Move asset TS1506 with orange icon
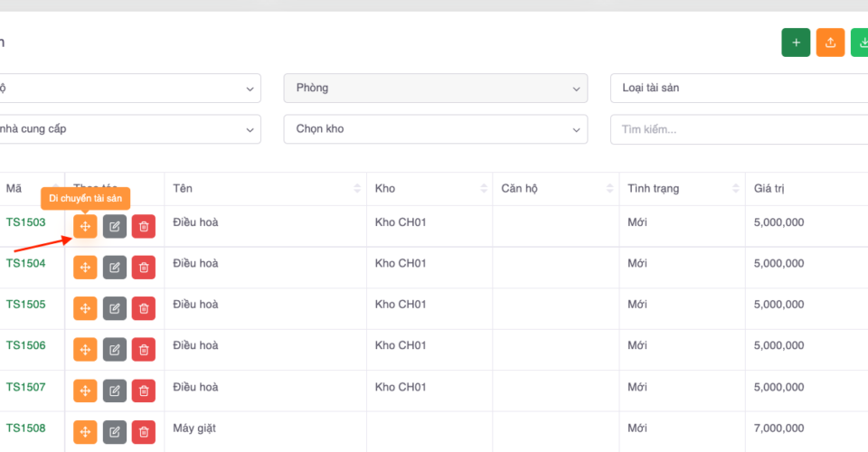The image size is (868, 452). [85, 349]
